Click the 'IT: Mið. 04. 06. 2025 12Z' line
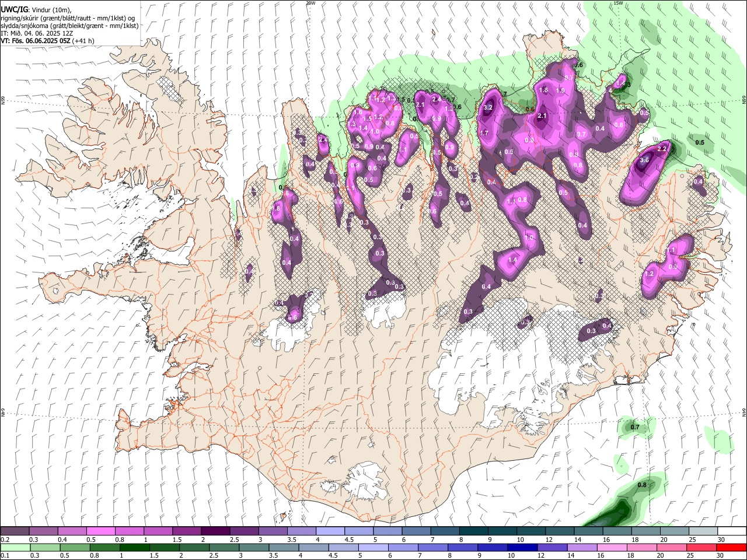The height and width of the screenshot is (560, 747). [x=37, y=33]
